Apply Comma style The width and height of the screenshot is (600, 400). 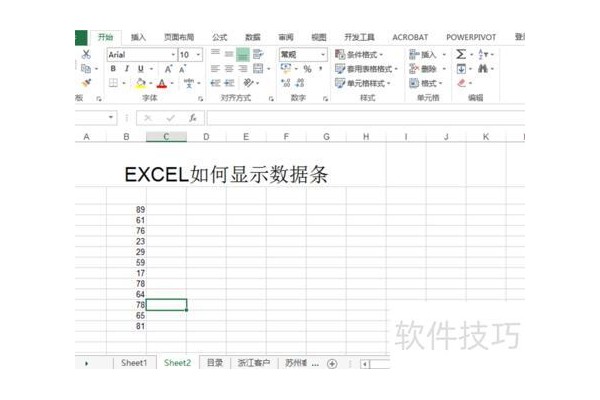(x=321, y=69)
